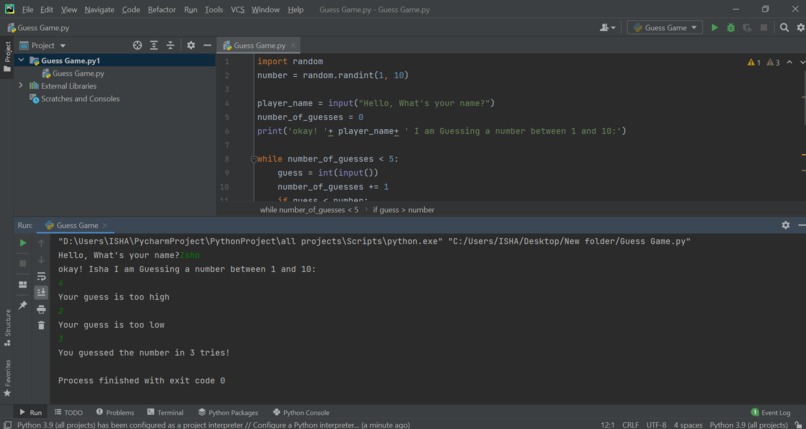
Task: Click the locate/select opened file target icon
Action: point(137,45)
